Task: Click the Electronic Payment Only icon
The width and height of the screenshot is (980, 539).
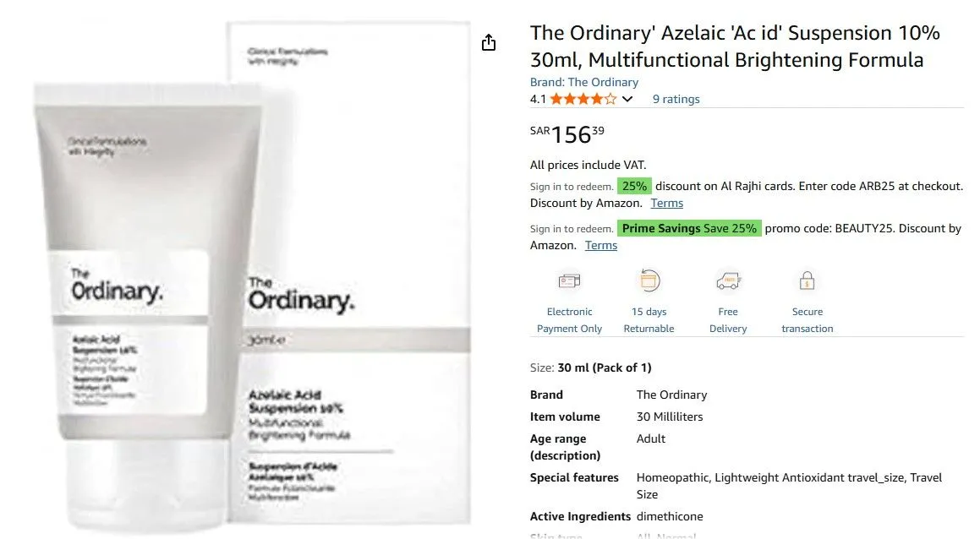Action: (568, 280)
